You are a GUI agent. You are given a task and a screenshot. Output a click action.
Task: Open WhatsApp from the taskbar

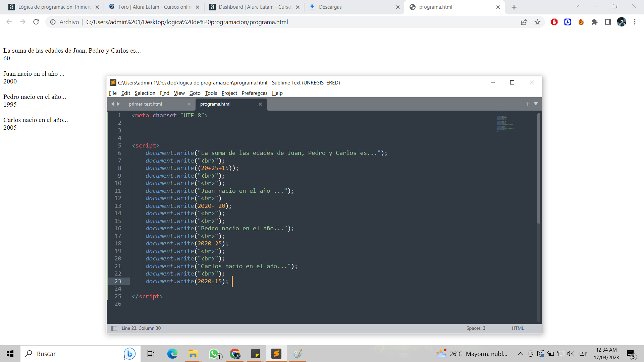click(x=214, y=354)
